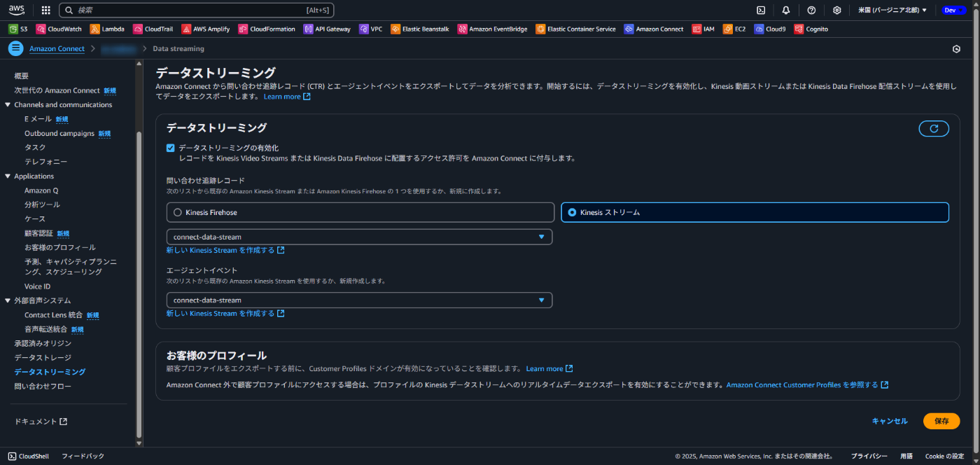980x465 pixels.
Task: Open CloudWatch service shortcut
Action: [59, 29]
